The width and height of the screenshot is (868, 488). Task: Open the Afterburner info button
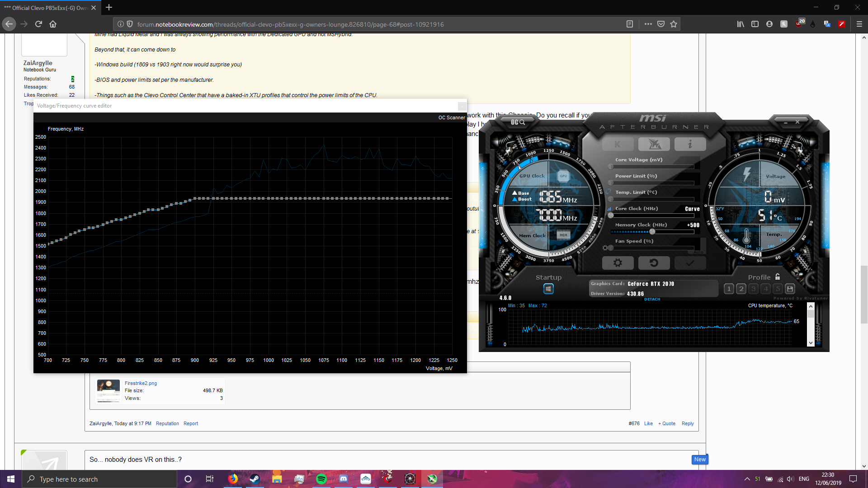pos(690,144)
